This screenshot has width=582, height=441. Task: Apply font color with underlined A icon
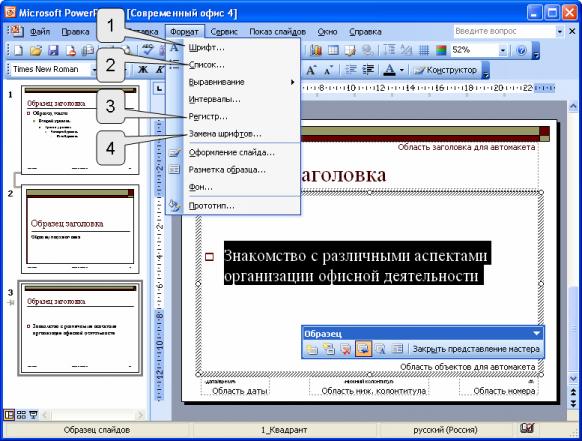coord(389,69)
